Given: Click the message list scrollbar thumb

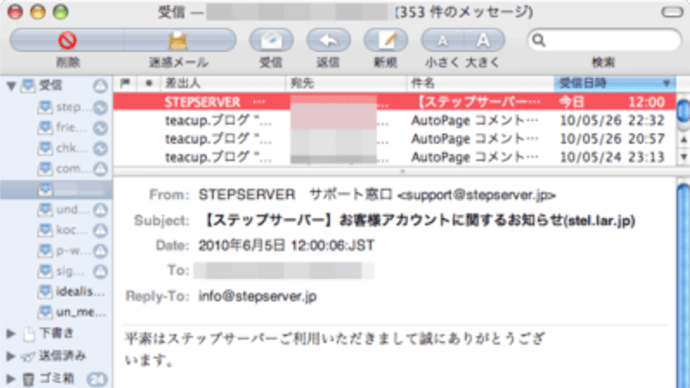Looking at the screenshot, I should click(683, 111).
